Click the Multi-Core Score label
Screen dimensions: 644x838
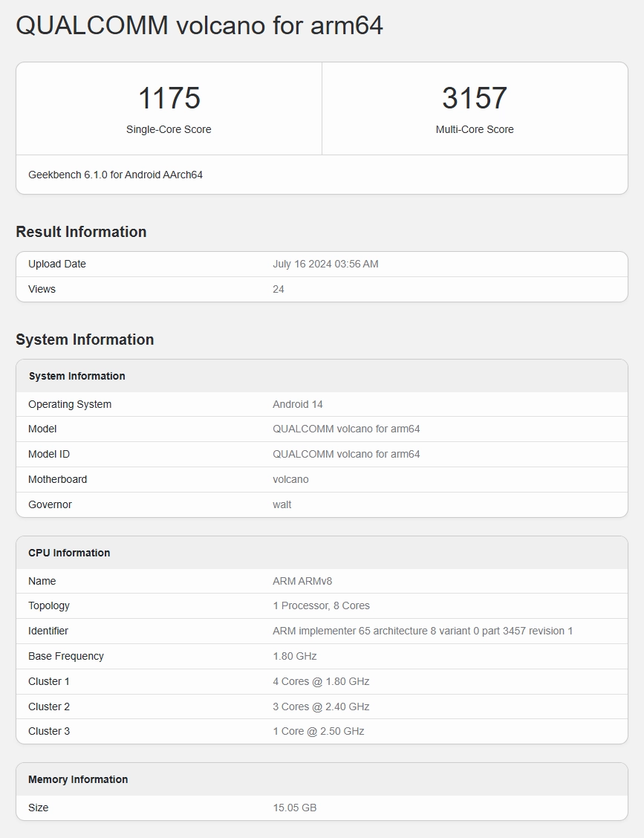pyautogui.click(x=474, y=129)
